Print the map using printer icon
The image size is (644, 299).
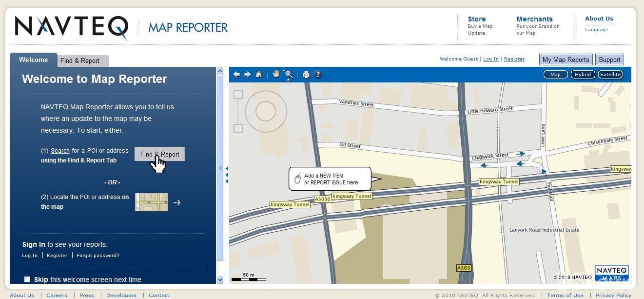pos(306,75)
